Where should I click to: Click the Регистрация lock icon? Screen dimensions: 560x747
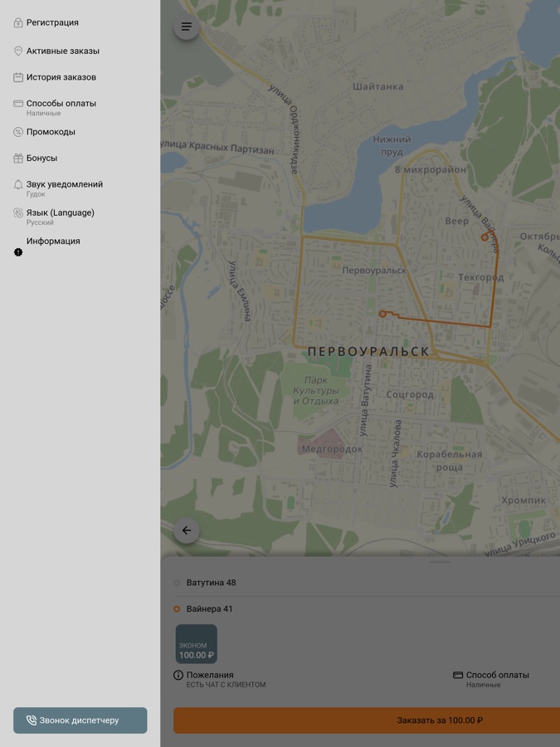(x=18, y=23)
